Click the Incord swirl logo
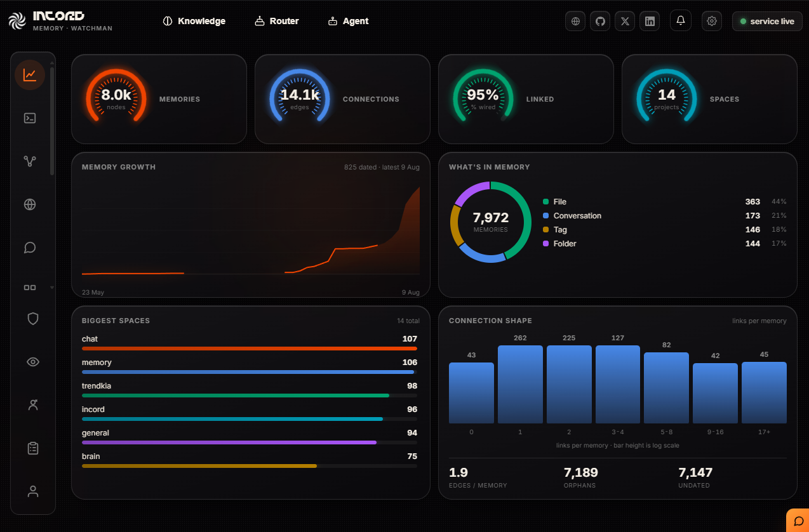 tap(17, 21)
